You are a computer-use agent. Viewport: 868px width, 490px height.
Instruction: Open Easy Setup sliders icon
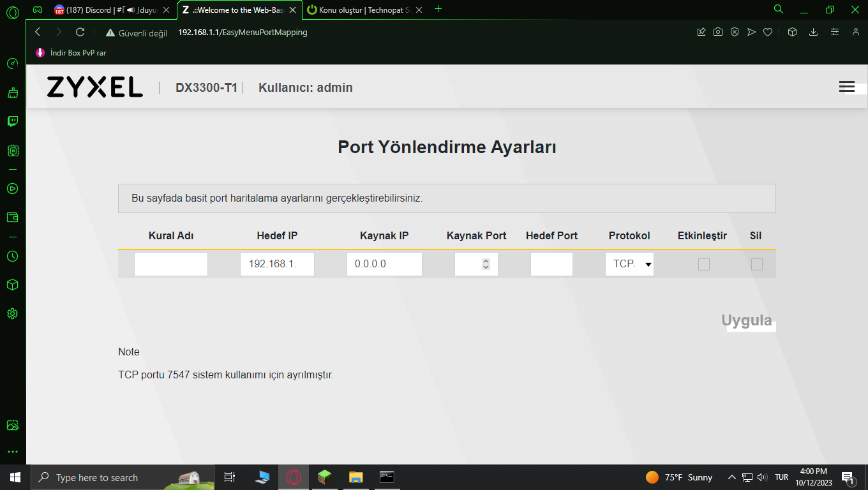(835, 32)
